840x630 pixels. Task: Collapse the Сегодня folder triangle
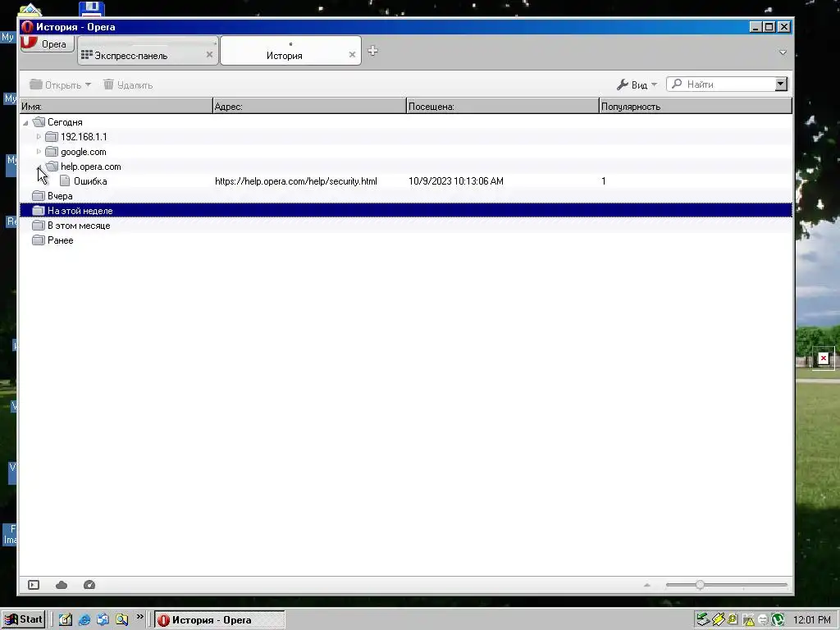pos(25,123)
